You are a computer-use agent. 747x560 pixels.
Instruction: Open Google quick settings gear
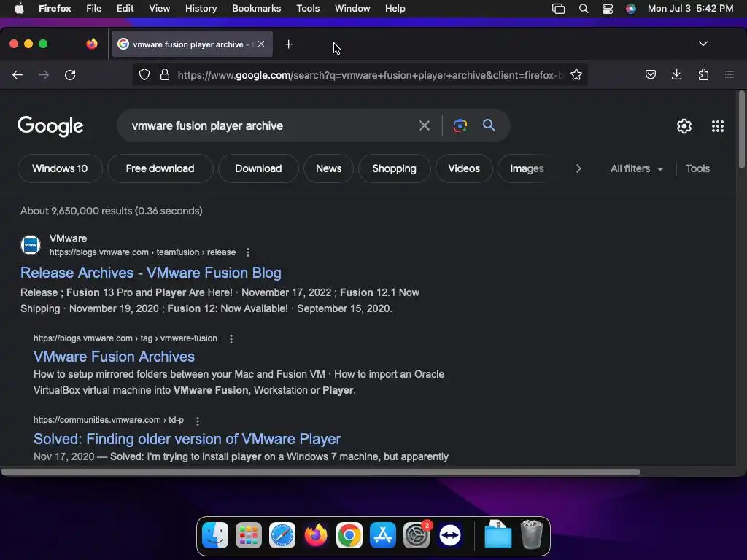tap(684, 125)
